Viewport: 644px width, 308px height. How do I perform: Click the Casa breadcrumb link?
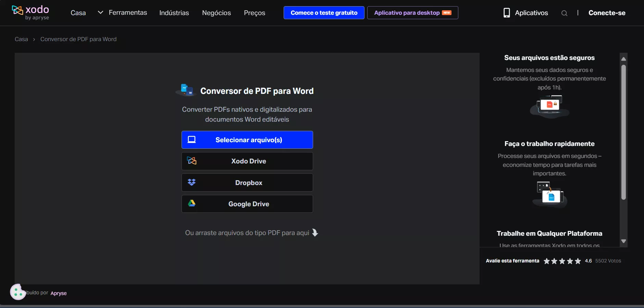point(21,39)
